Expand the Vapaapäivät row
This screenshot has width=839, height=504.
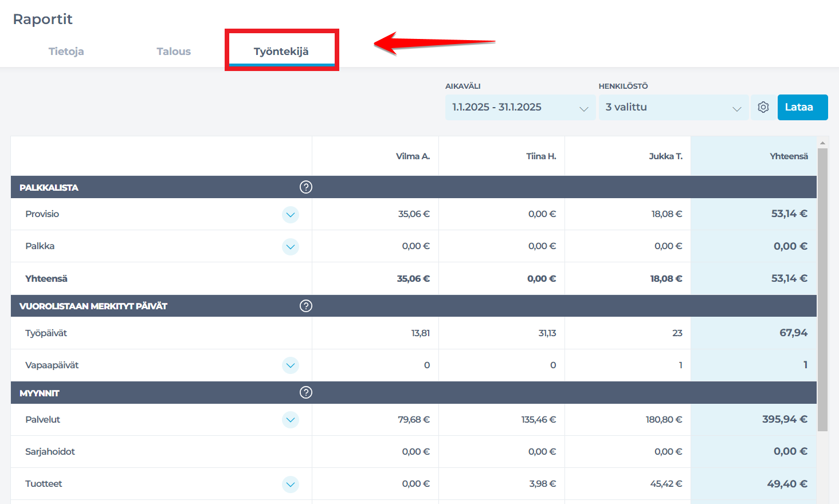point(291,365)
